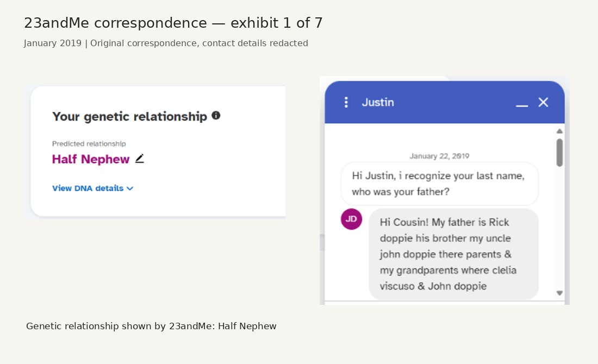The width and height of the screenshot is (598, 364).
Task: Click the January 22, 2019 date label
Action: point(439,156)
